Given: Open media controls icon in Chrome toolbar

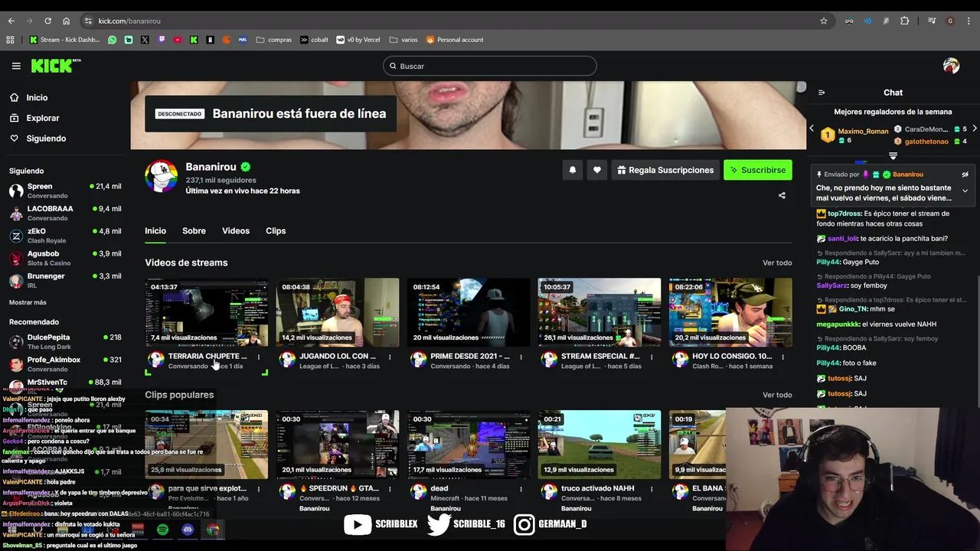Looking at the screenshot, I should pyautogui.click(x=932, y=21).
